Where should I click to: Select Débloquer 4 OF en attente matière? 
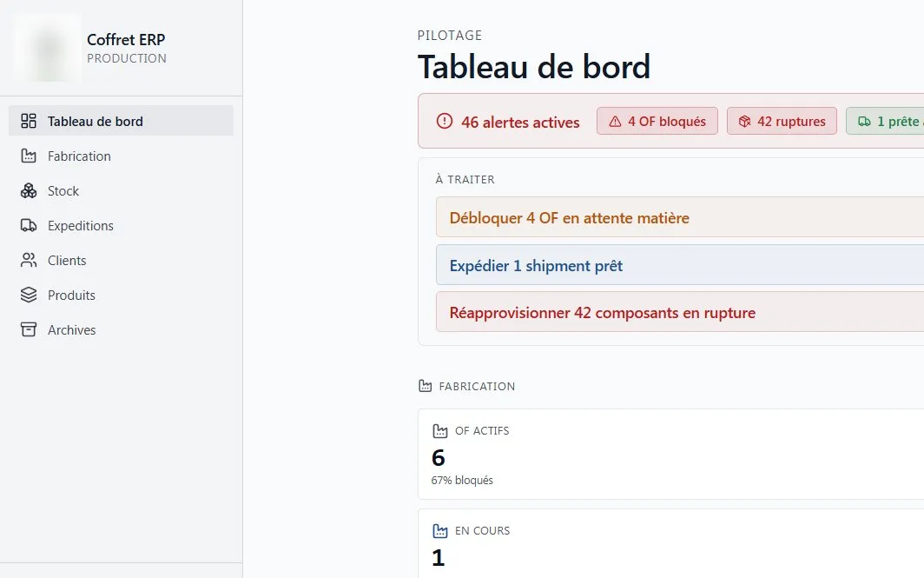(680, 217)
